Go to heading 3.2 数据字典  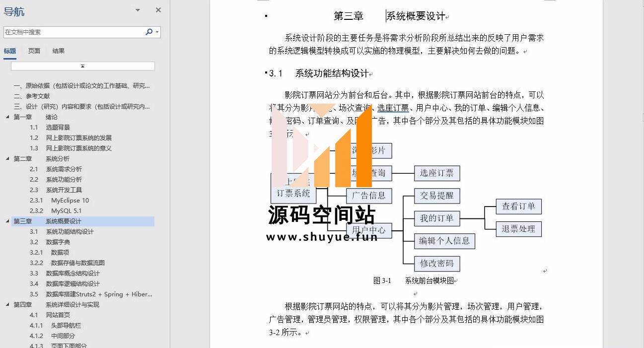pyautogui.click(x=50, y=242)
